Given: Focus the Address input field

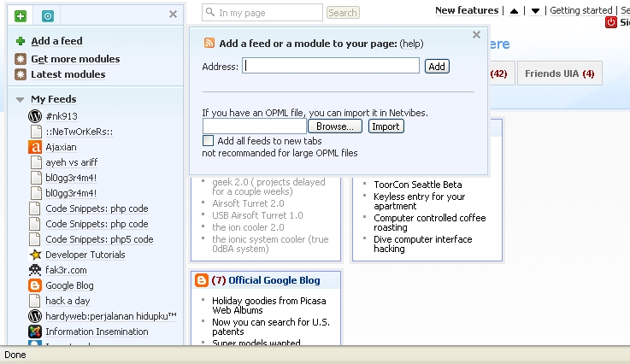Looking at the screenshot, I should point(331,66).
